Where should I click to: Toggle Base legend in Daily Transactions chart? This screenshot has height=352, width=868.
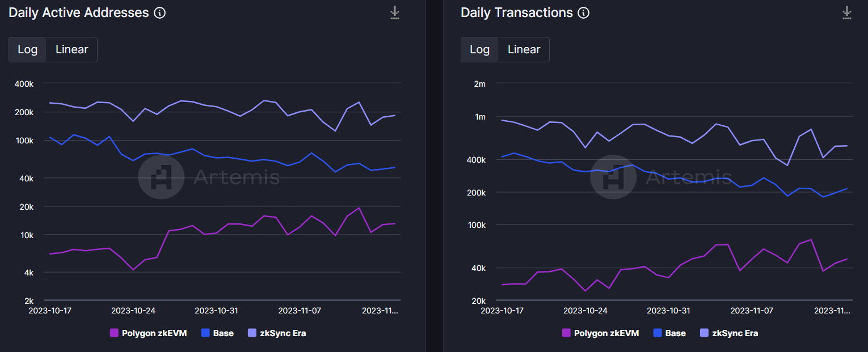pyautogui.click(x=669, y=333)
